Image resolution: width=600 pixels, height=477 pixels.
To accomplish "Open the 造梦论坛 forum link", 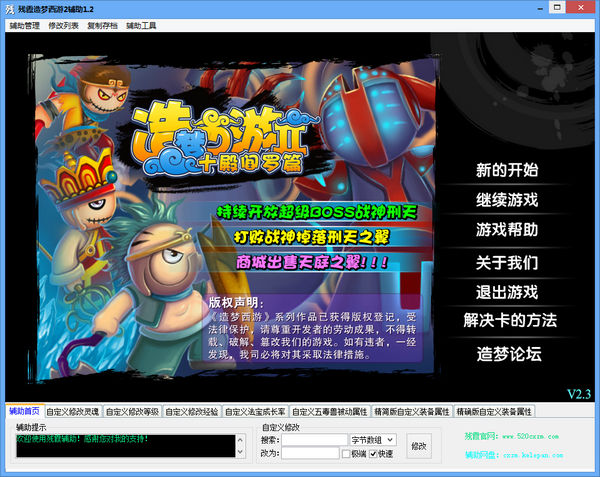I will click(509, 354).
